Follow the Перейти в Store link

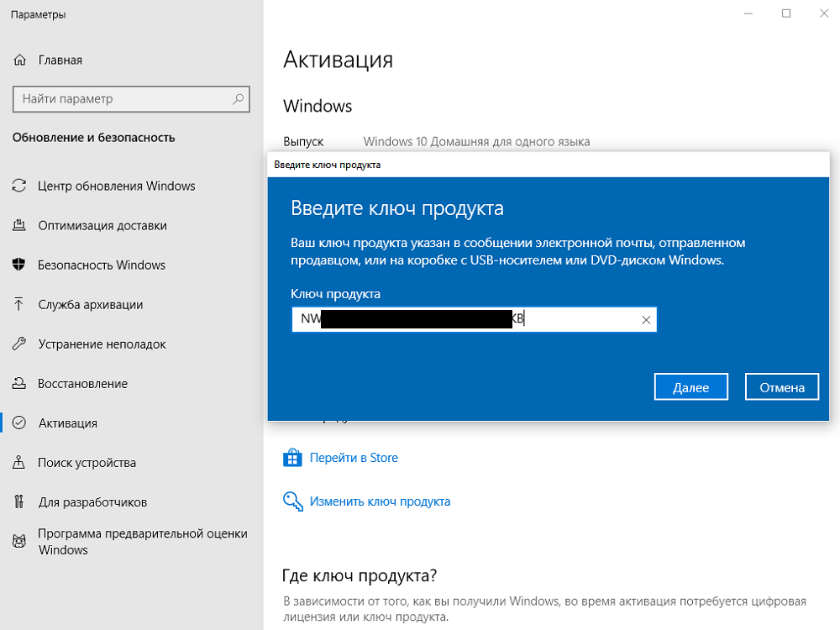(354, 458)
